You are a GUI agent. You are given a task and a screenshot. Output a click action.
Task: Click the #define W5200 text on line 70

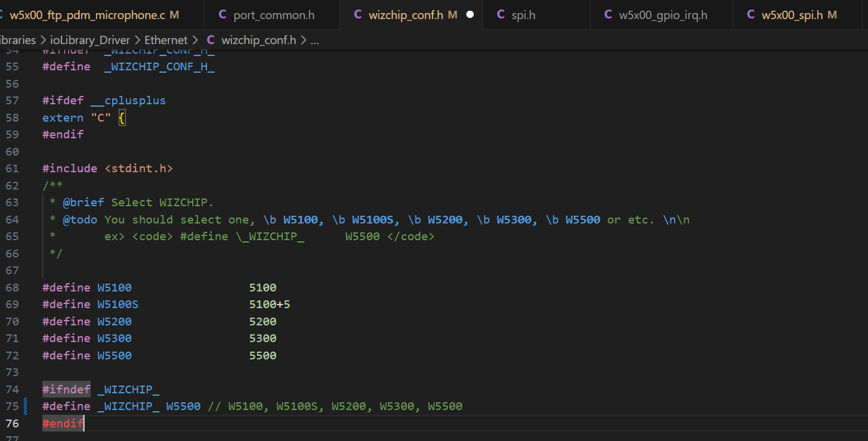[x=87, y=321]
